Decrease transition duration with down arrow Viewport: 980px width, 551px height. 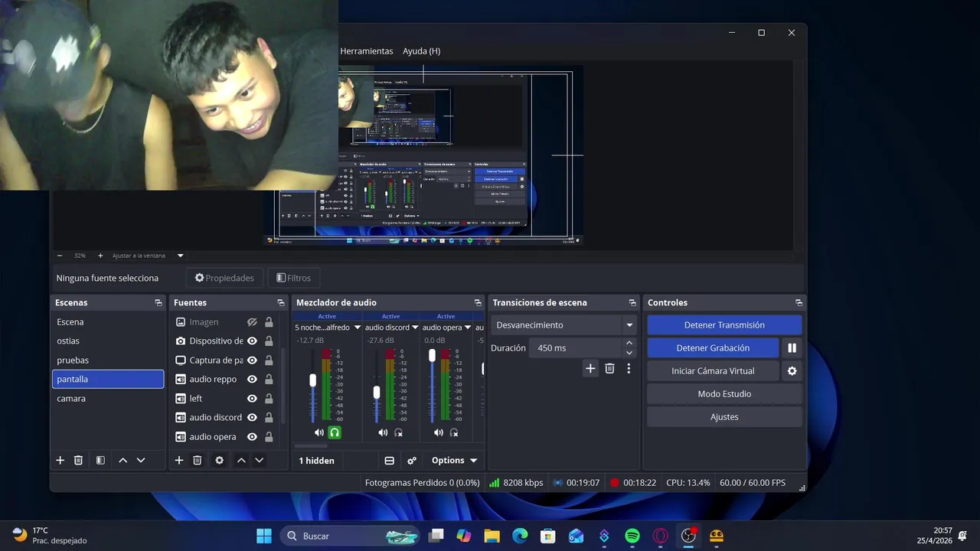click(x=629, y=352)
